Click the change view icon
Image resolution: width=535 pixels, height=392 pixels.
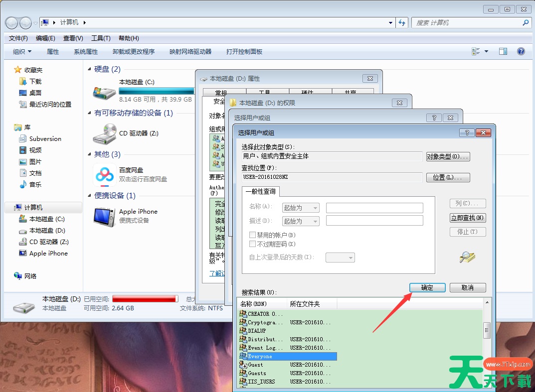click(x=476, y=51)
